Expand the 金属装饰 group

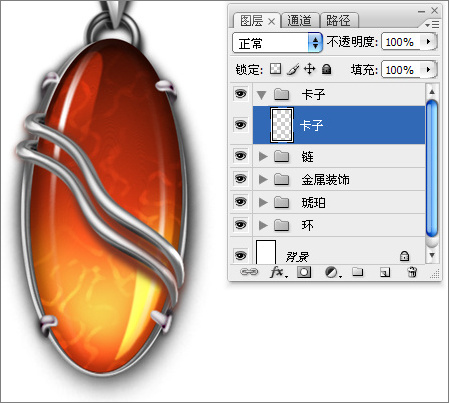[x=263, y=179]
